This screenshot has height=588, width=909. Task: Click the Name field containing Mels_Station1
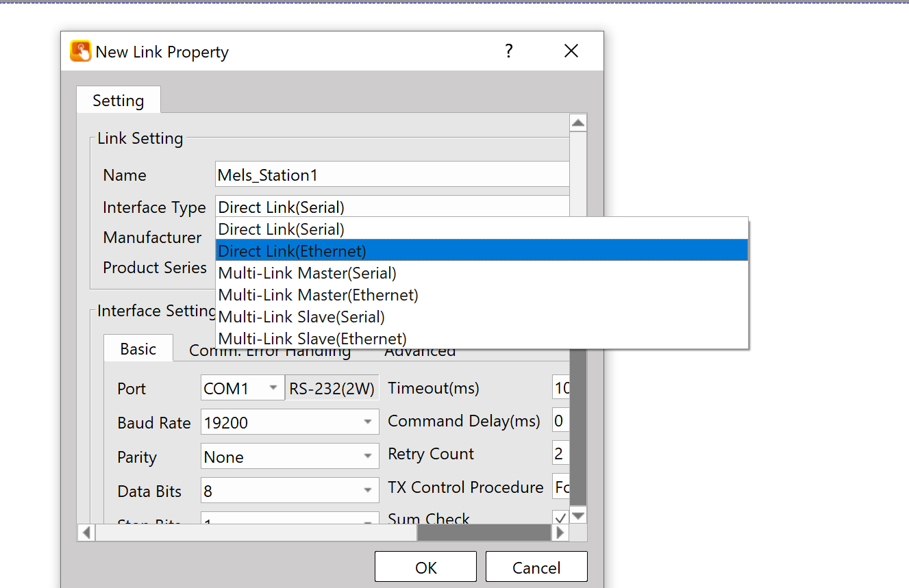[392, 175]
